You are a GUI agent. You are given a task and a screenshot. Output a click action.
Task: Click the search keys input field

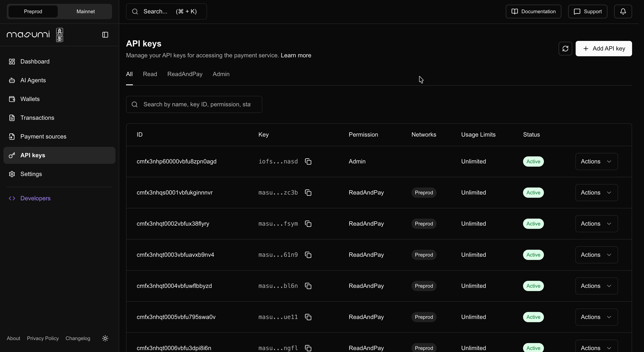pos(194,104)
